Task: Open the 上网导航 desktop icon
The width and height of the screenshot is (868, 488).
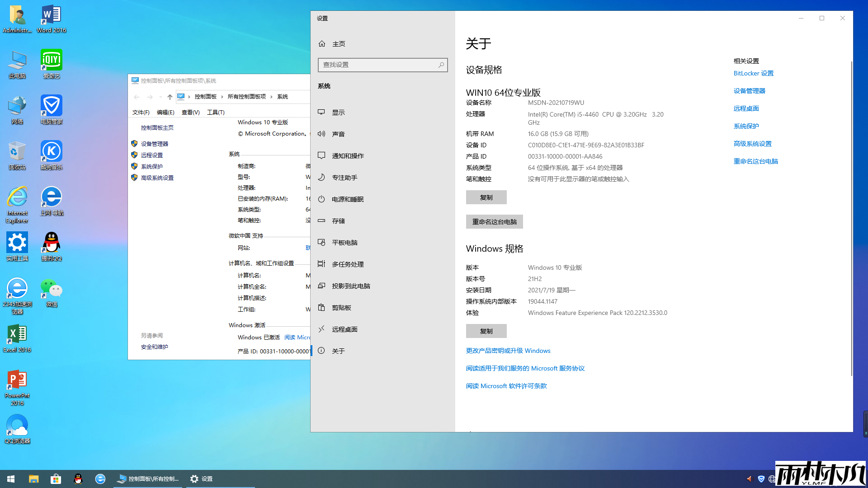Action: point(51,201)
